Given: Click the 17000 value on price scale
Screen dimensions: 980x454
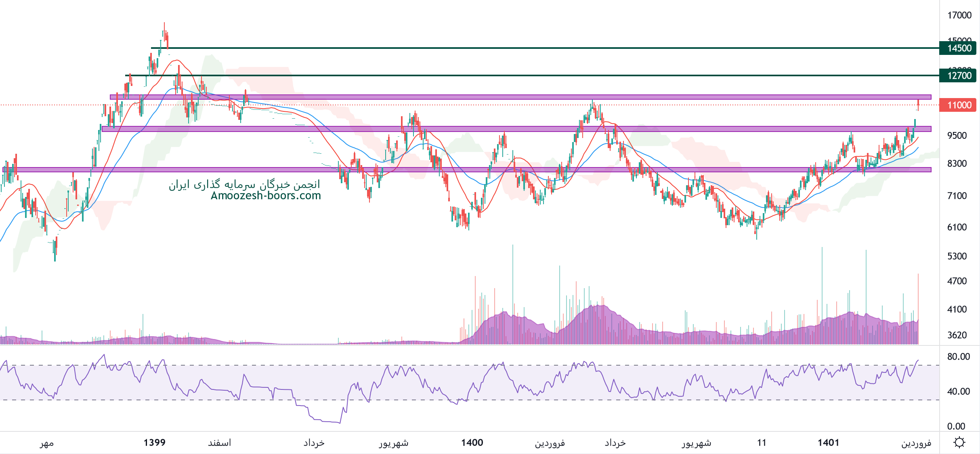Looking at the screenshot, I should (959, 15).
